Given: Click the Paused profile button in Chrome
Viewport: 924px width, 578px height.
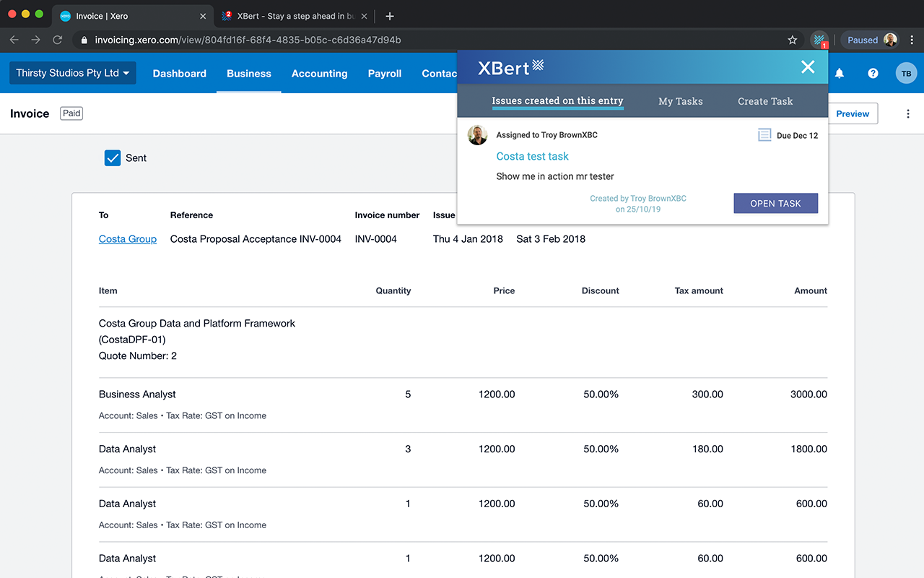Looking at the screenshot, I should point(871,40).
